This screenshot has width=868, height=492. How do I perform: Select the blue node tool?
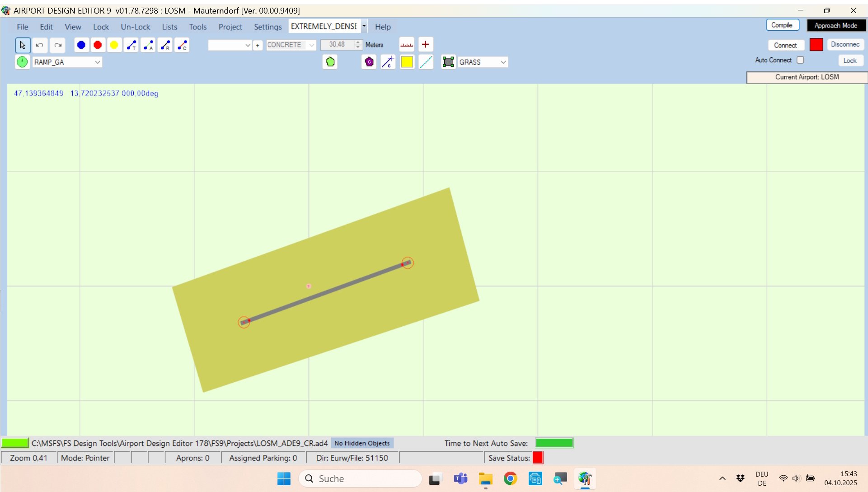(81, 45)
